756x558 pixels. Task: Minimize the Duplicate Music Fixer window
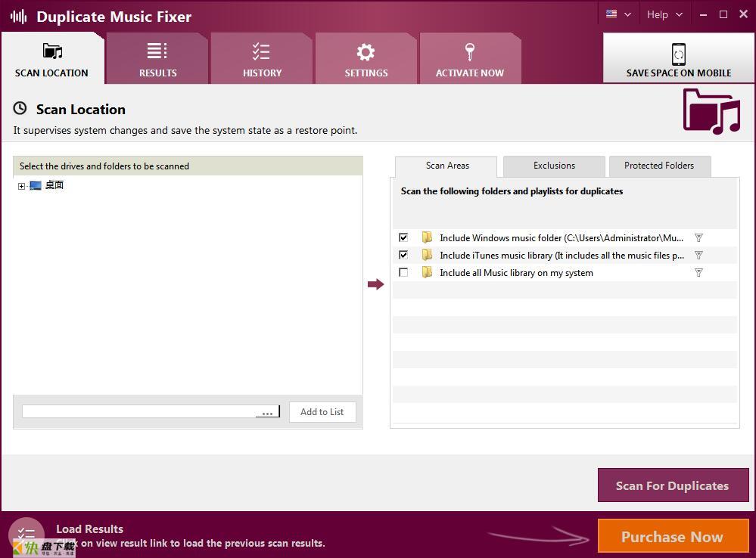coord(704,15)
